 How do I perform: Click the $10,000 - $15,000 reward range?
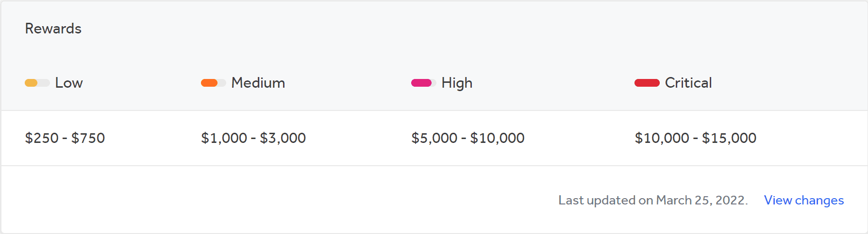[696, 138]
